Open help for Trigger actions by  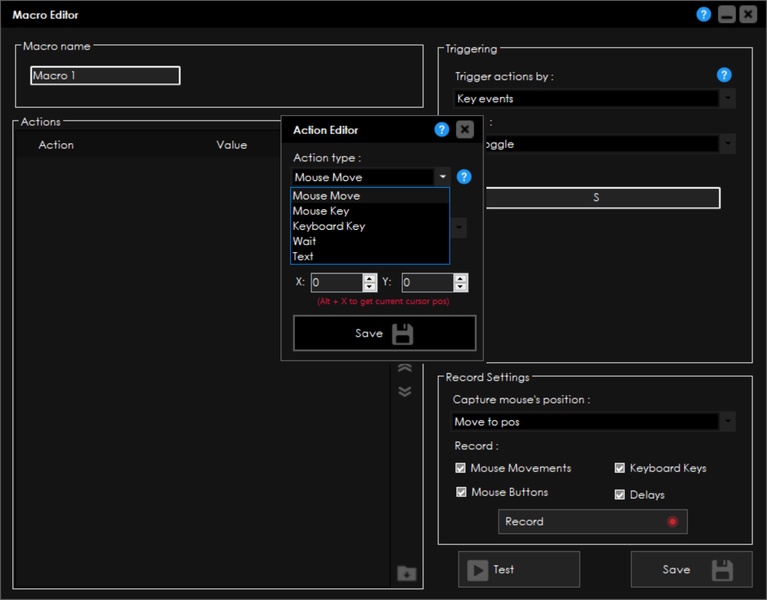click(724, 75)
